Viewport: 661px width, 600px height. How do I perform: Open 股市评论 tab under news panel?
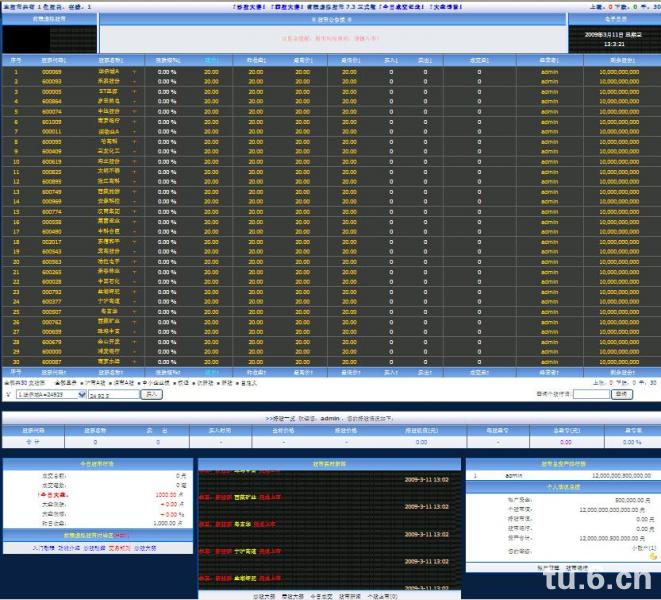[x=350, y=596]
